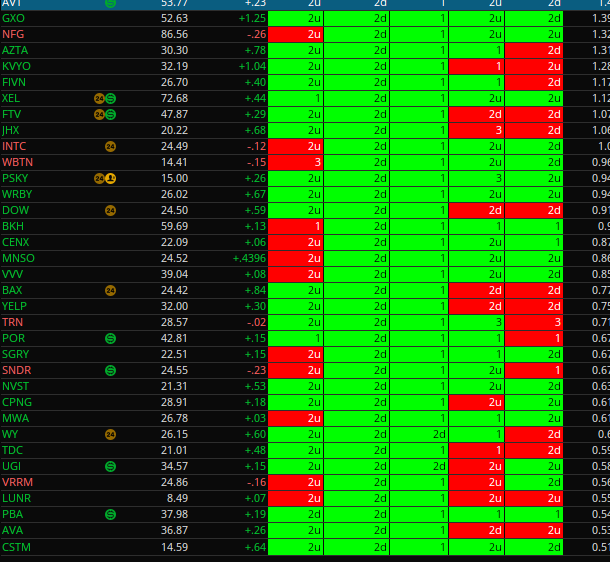Click the GXO last price 52.63
610x562 pixels.
[x=174, y=18]
